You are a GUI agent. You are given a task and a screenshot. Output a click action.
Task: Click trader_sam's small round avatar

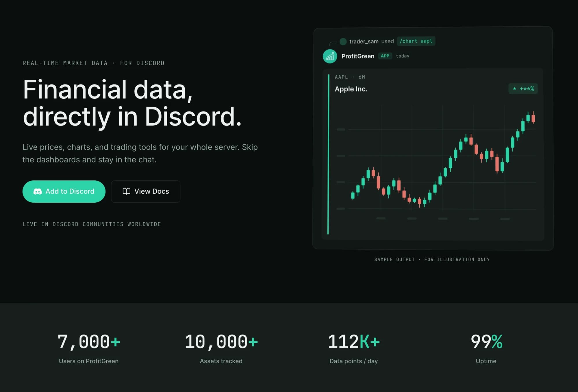point(343,42)
